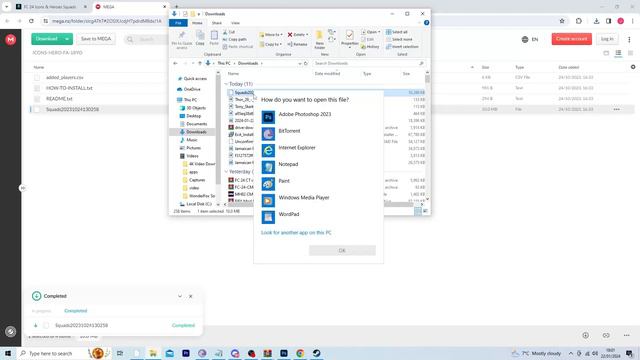The width and height of the screenshot is (640, 360).
Task: Open the File tab in Explorer ribbon
Action: tap(178, 23)
